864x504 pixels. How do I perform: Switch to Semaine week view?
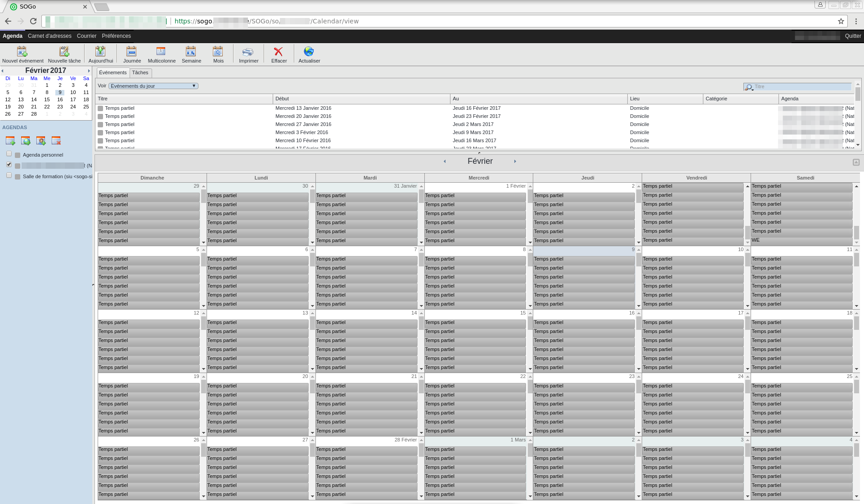click(191, 52)
